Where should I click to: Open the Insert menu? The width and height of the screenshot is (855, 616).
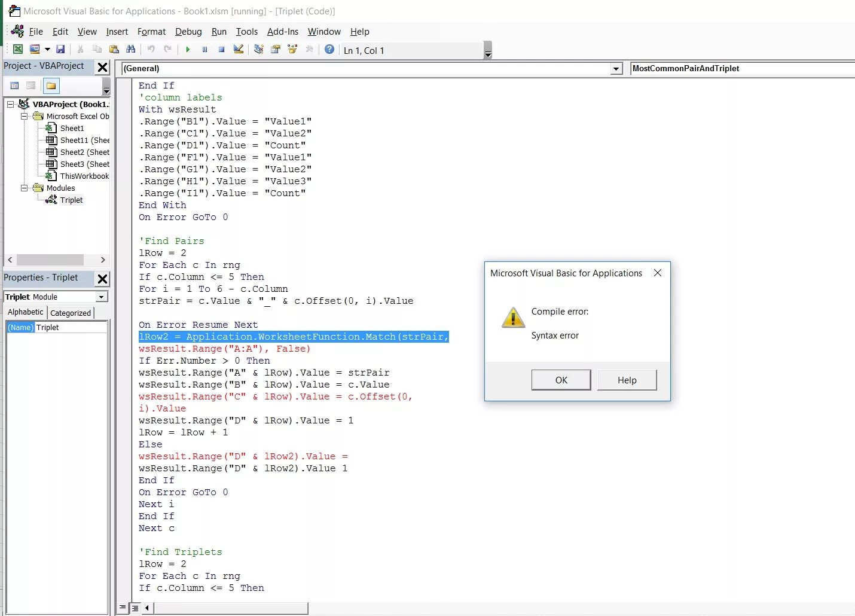pyautogui.click(x=117, y=32)
